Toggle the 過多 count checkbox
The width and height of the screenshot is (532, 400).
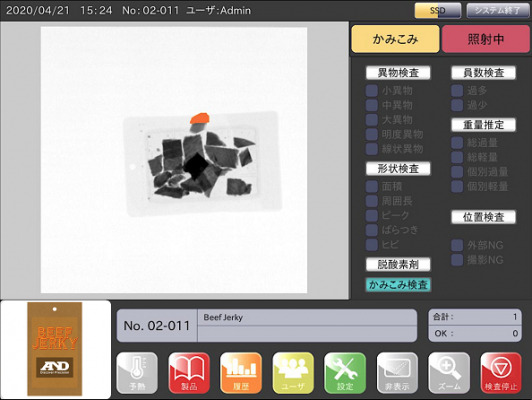point(457,91)
